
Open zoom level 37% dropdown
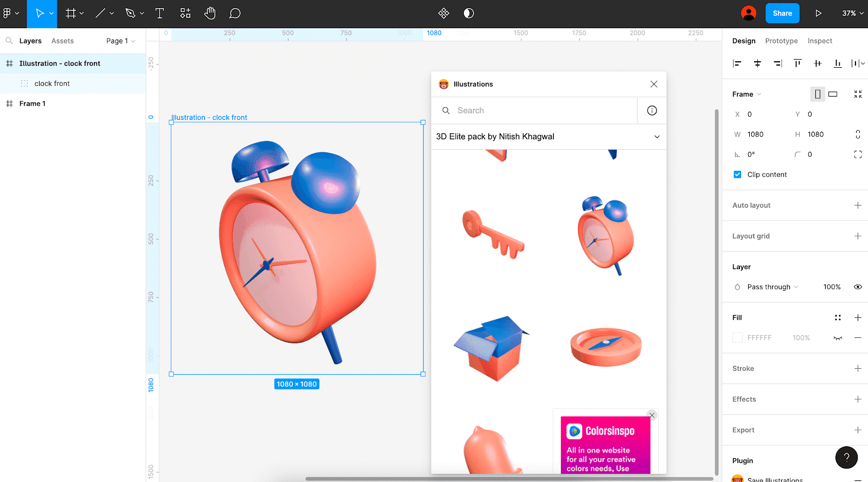pos(852,13)
